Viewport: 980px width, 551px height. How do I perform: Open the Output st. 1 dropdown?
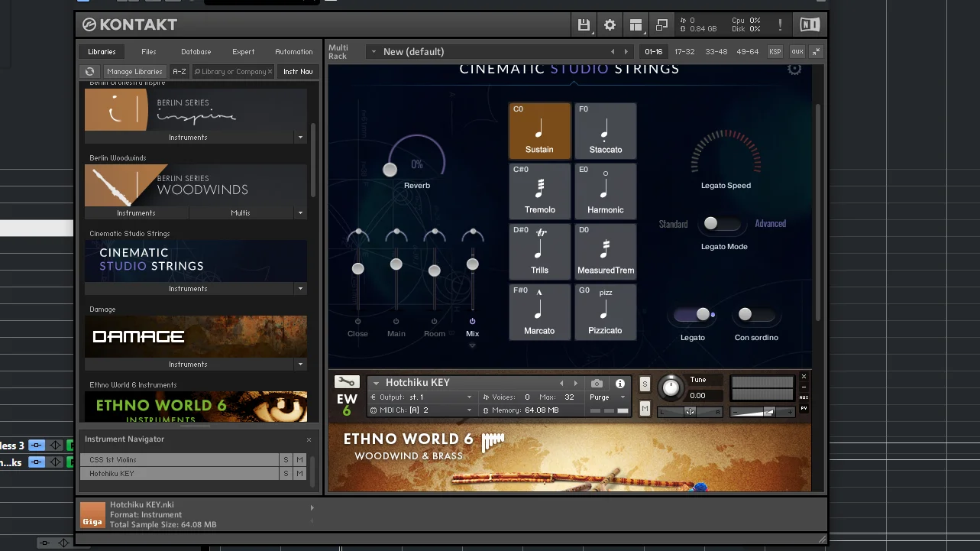422,397
